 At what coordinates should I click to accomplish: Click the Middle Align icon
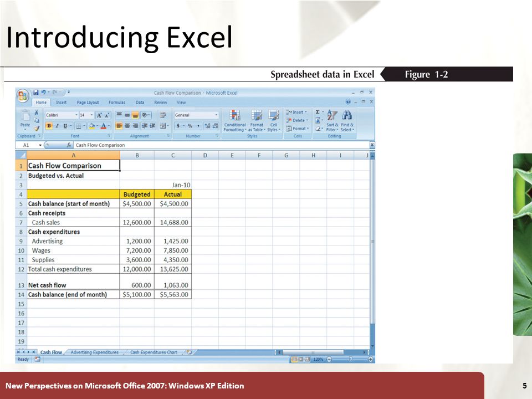tap(127, 115)
